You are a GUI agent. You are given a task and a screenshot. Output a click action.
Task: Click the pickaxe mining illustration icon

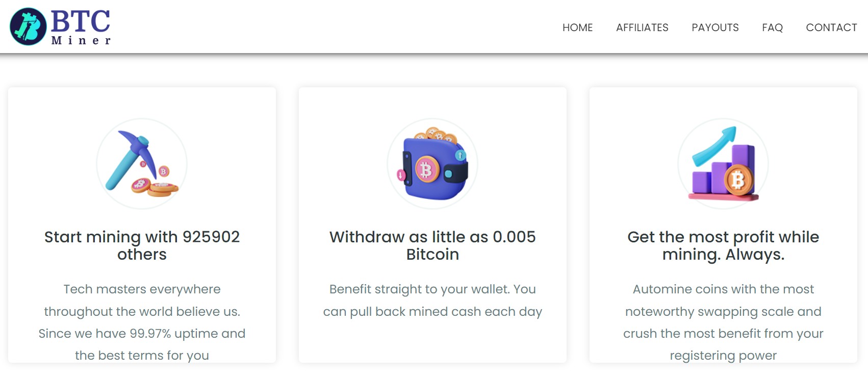point(142,164)
